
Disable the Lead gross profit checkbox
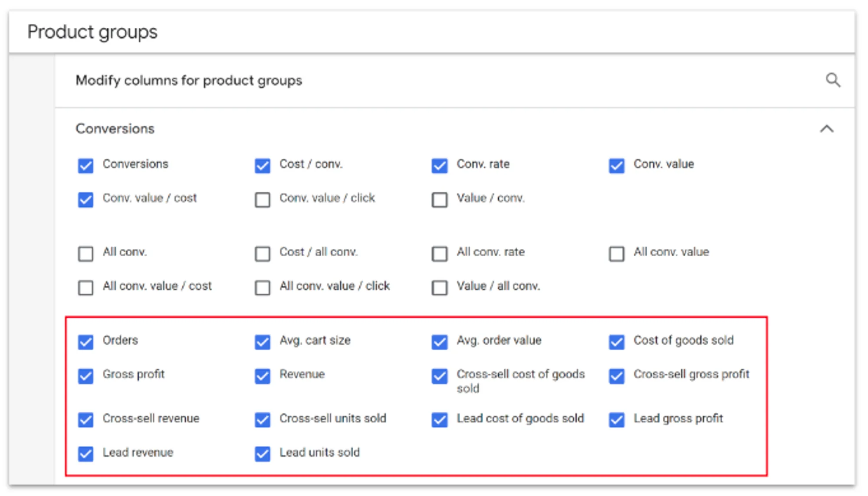[x=617, y=420]
